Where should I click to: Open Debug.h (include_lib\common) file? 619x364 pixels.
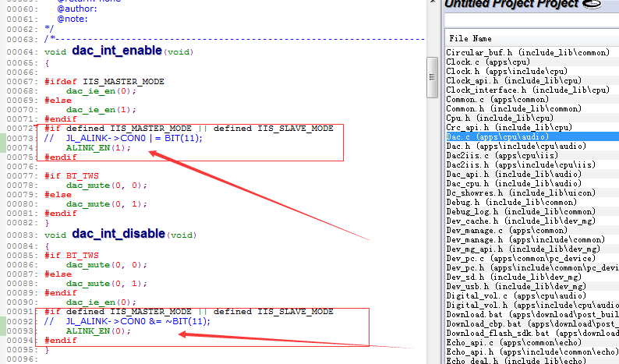(x=511, y=202)
